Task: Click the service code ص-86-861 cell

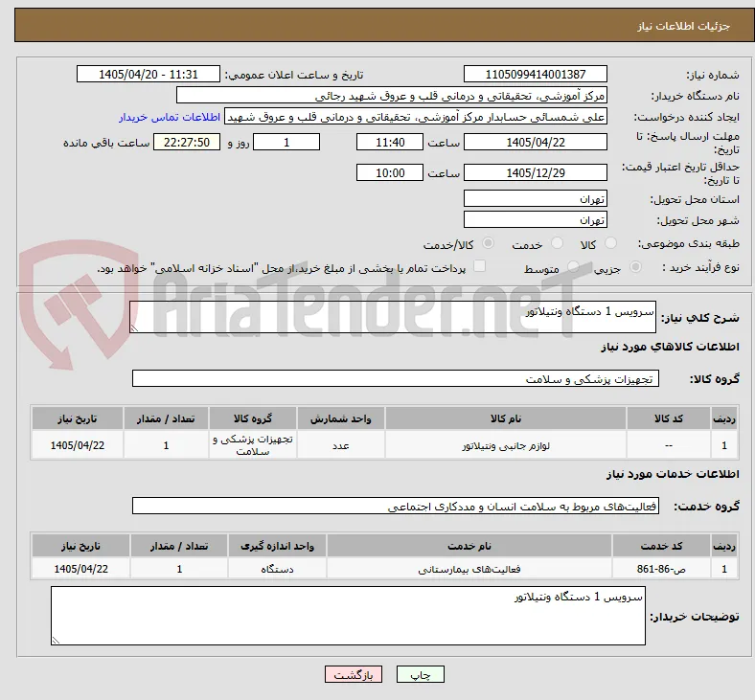Action: point(661,569)
